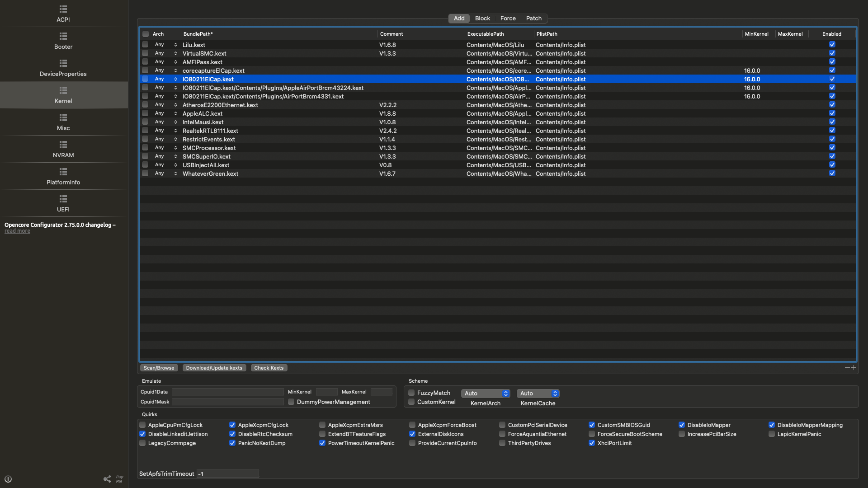
Task: Disable the AppleXcpmCfgLock quirk
Action: (232, 425)
